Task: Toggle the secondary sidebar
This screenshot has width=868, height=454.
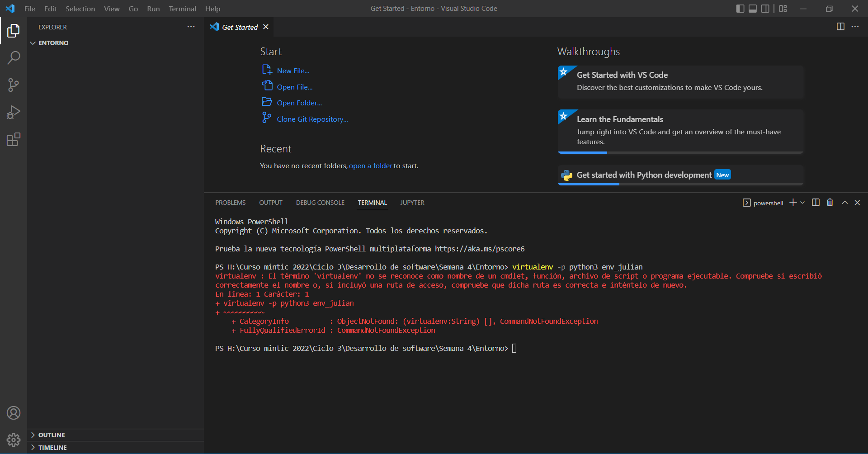Action: click(765, 8)
